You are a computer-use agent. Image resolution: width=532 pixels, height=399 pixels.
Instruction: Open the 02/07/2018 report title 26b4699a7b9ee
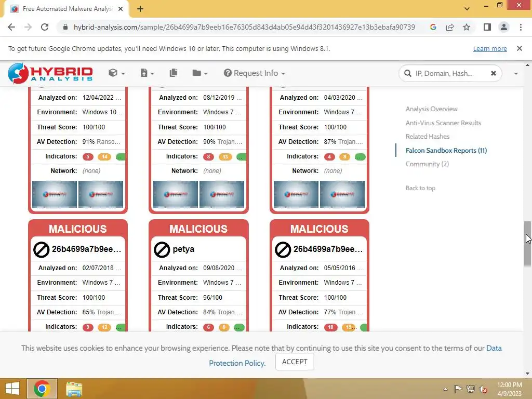pos(87,249)
